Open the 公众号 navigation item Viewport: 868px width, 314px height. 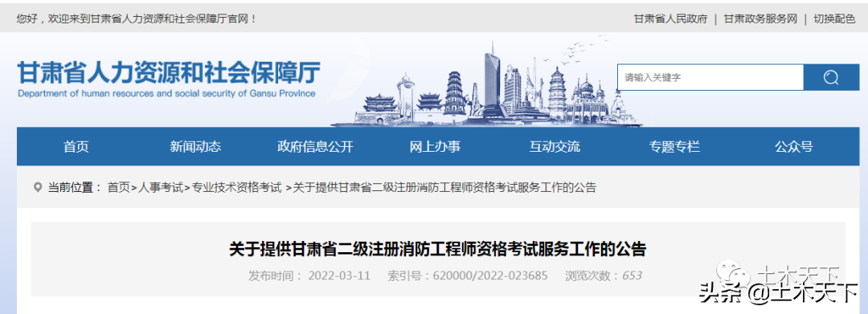point(794,146)
